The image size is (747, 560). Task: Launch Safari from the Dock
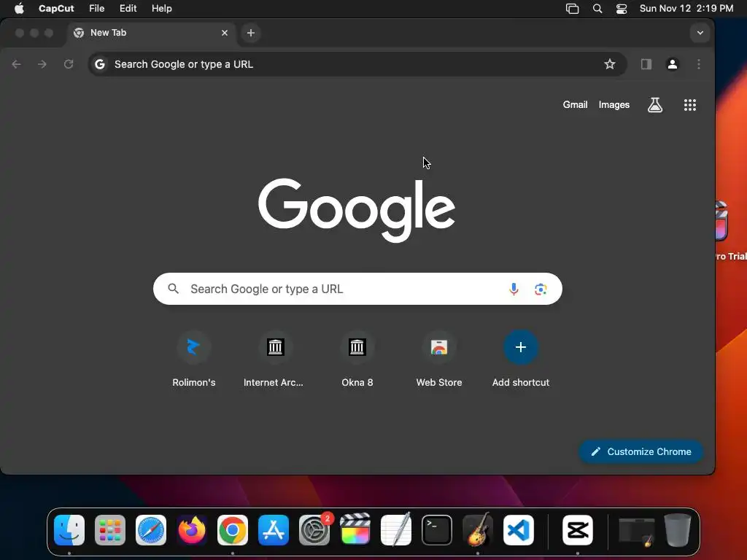(151, 530)
